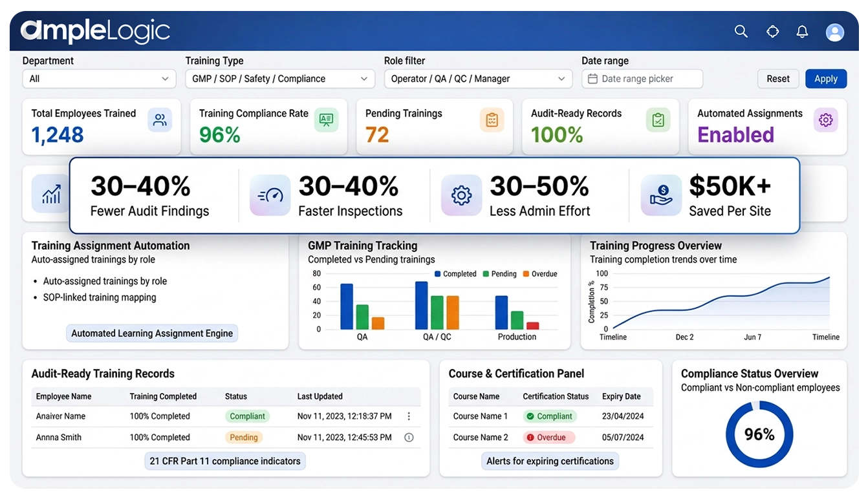Expand the Role filter dropdown
This screenshot has height=499, width=868.
point(478,79)
